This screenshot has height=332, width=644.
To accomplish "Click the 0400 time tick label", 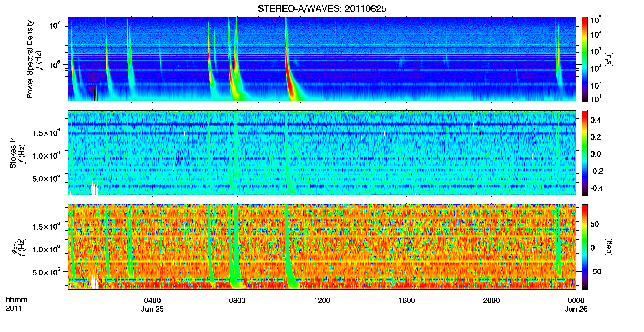I will pyautogui.click(x=152, y=301).
